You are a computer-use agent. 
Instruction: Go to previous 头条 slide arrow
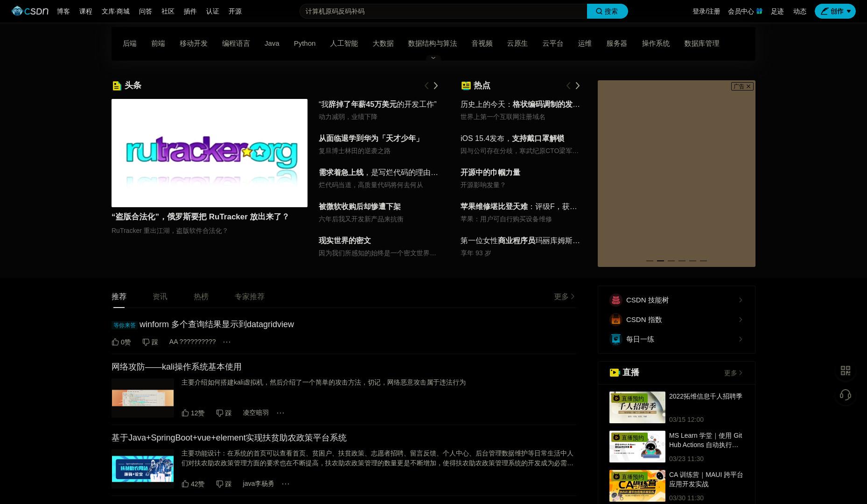tap(426, 85)
